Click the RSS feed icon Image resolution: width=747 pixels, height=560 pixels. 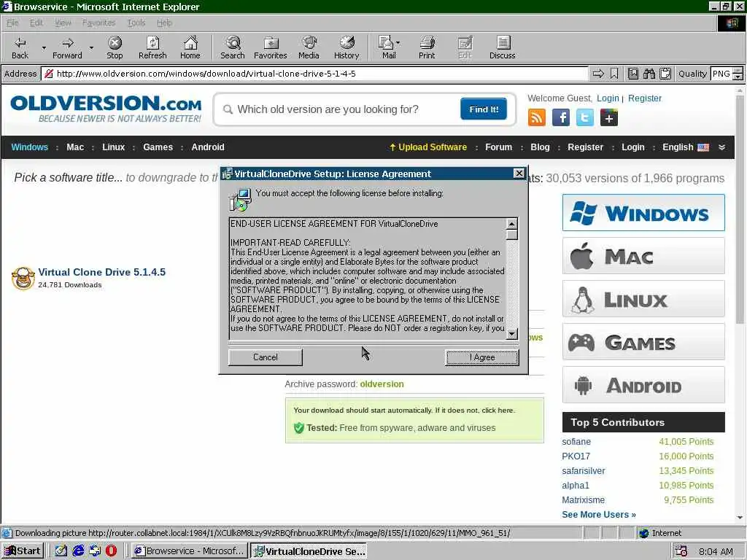[537, 117]
